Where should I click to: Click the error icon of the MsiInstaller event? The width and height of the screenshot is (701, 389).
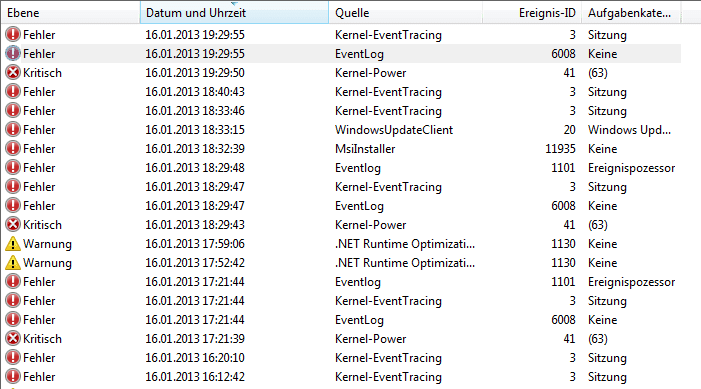[x=13, y=148]
